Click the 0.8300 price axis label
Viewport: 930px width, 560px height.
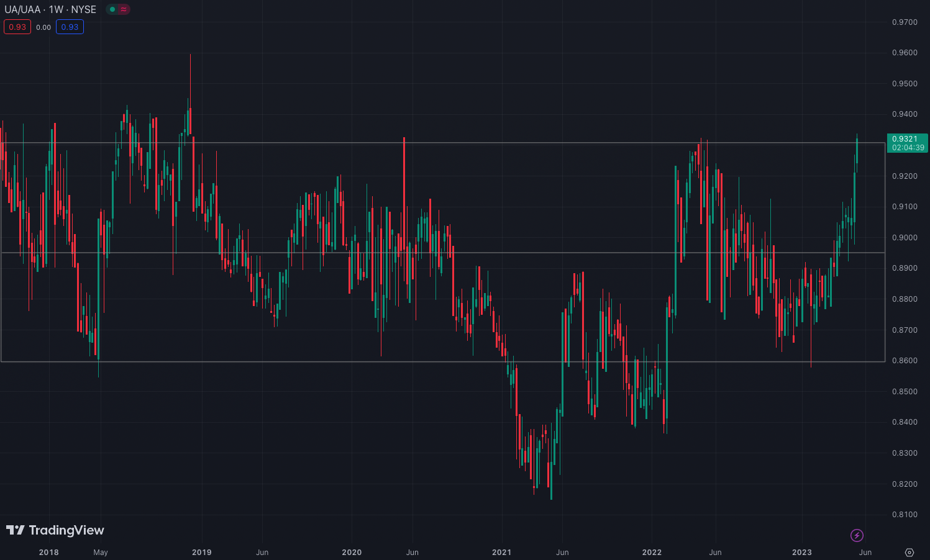tap(905, 453)
